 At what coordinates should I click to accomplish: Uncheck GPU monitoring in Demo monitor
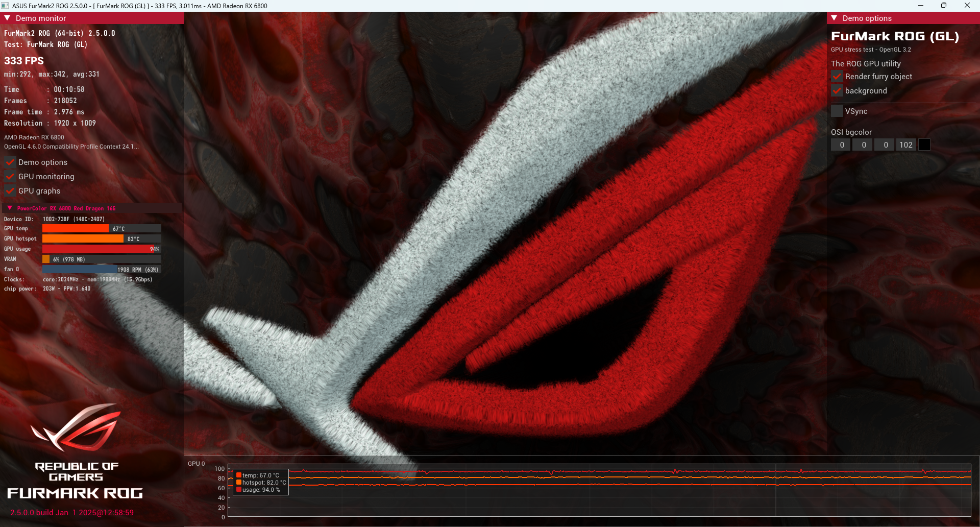pyautogui.click(x=10, y=177)
